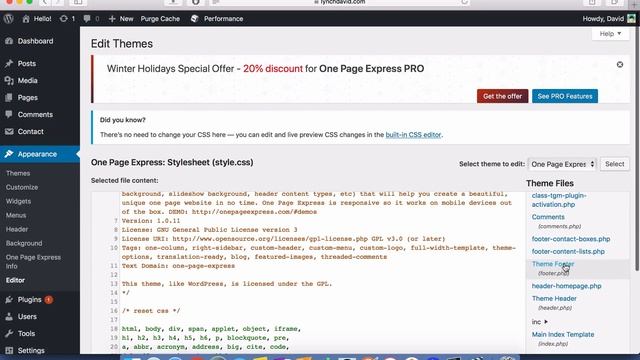The image size is (640, 360).
Task: Click Get the offer button
Action: point(502,96)
